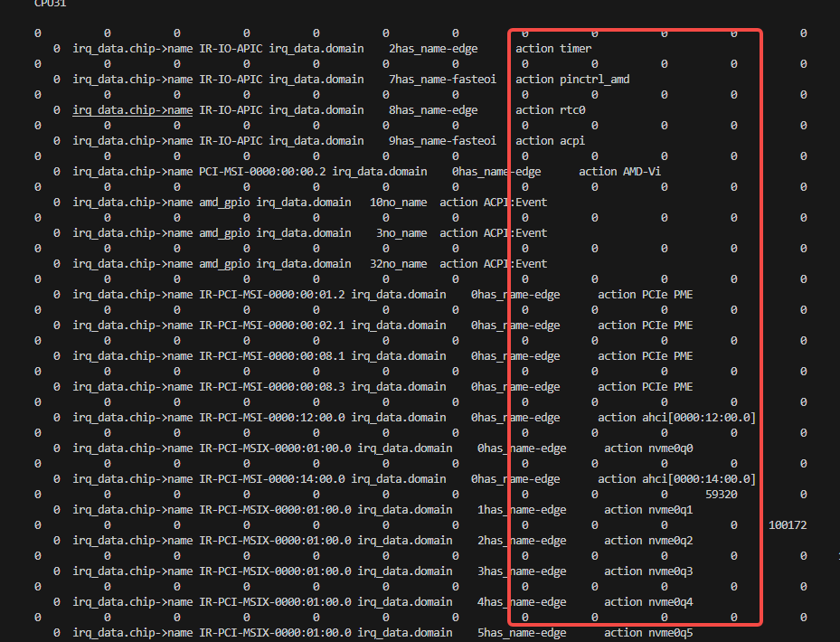Click '10no_name' in the amd_gpio row

(398, 203)
